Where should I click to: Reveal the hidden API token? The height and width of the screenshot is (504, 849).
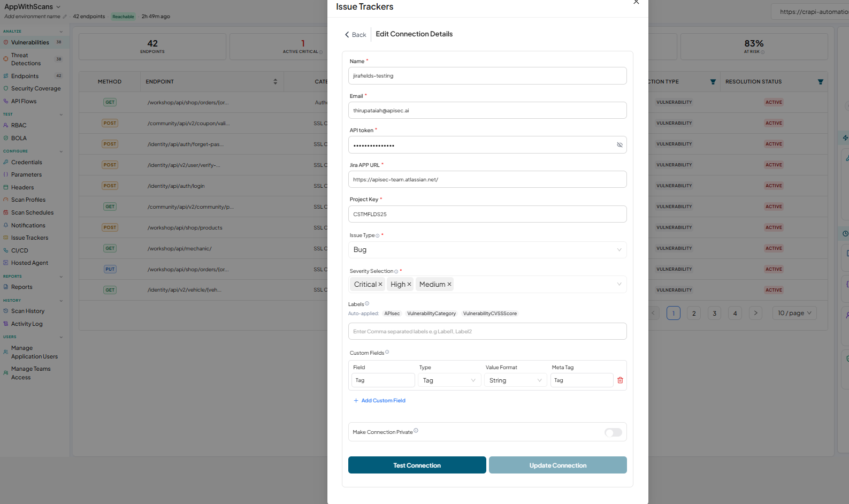[x=619, y=145]
